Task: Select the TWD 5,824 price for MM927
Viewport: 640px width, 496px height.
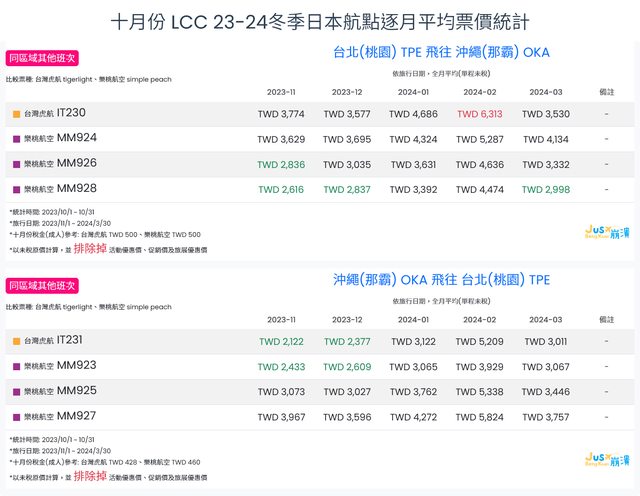Action: coord(480,416)
